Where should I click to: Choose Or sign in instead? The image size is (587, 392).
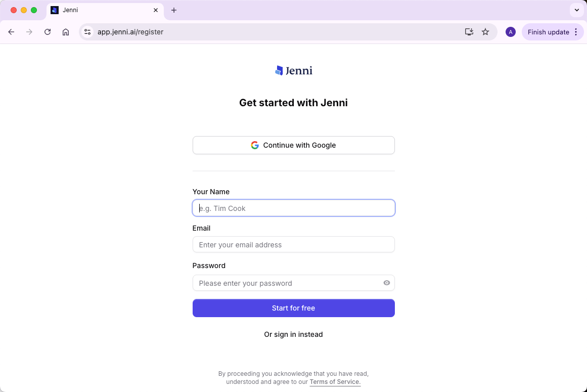click(x=293, y=334)
